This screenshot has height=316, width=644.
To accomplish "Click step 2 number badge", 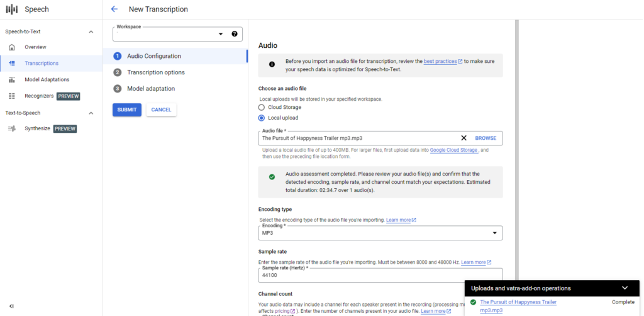I will 118,72.
